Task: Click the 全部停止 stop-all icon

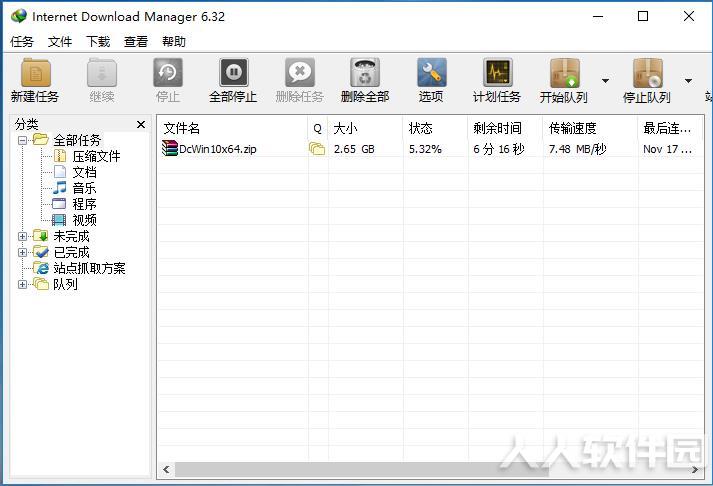Action: (234, 72)
